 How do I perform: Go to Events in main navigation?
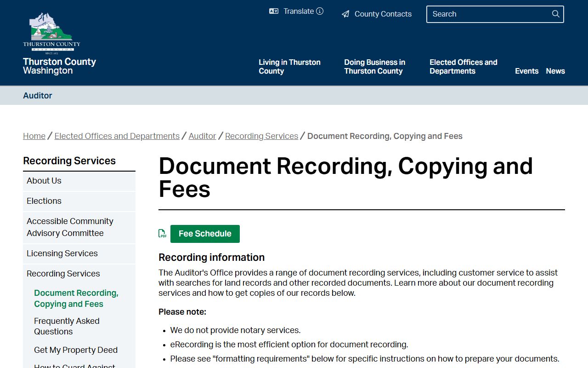point(526,71)
